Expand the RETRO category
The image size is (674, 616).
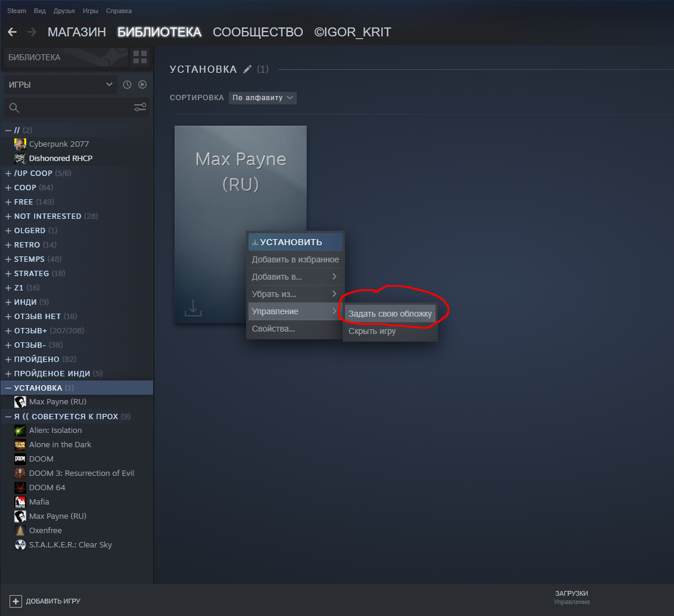[8, 244]
